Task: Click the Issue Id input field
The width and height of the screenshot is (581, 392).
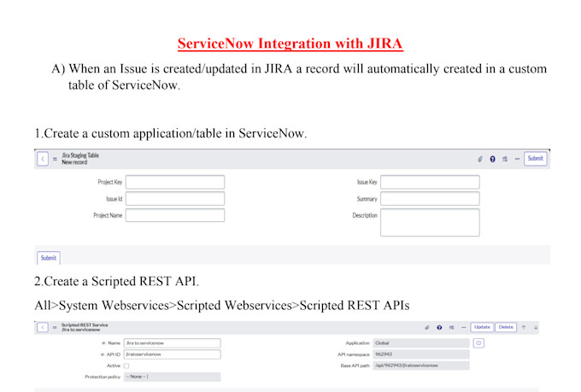Action: pyautogui.click(x=175, y=199)
